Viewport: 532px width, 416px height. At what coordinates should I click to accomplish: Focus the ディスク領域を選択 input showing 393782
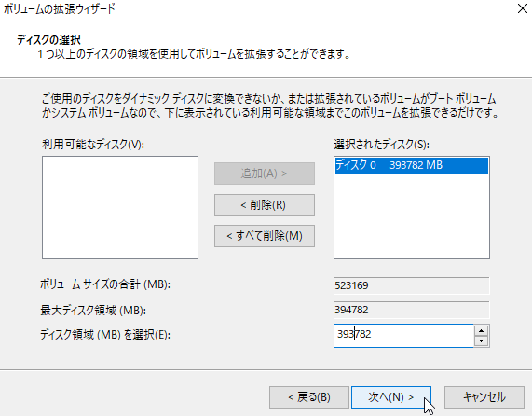[x=403, y=336]
